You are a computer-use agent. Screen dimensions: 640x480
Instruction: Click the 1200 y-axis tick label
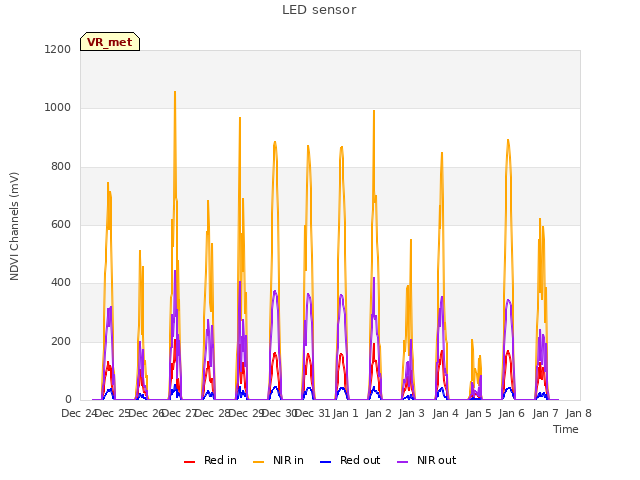[58, 49]
